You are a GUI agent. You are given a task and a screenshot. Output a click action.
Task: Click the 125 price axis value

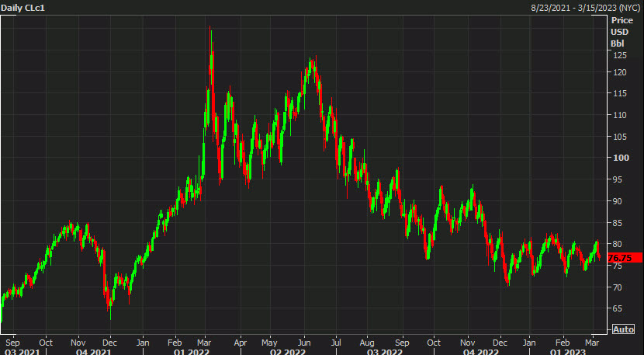point(618,55)
